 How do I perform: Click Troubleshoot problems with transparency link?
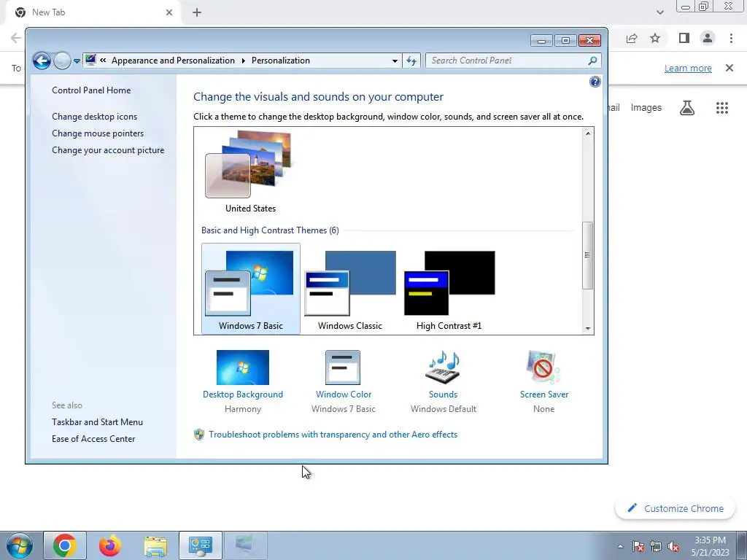coord(333,435)
